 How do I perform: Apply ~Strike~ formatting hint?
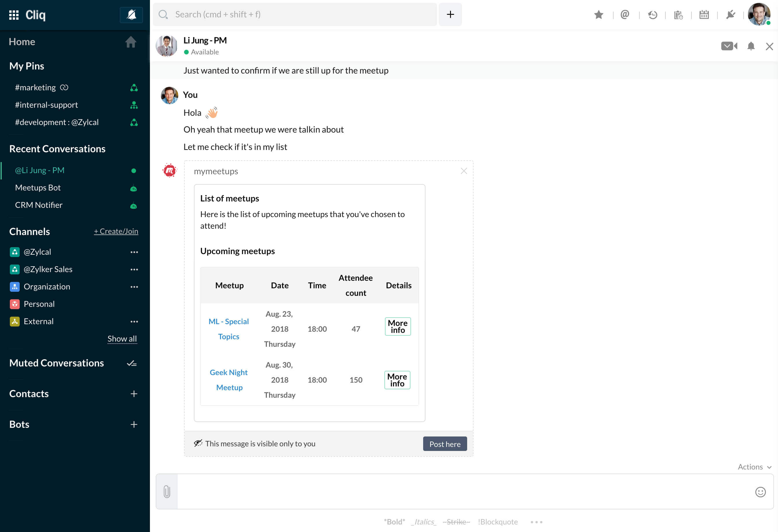tap(456, 522)
